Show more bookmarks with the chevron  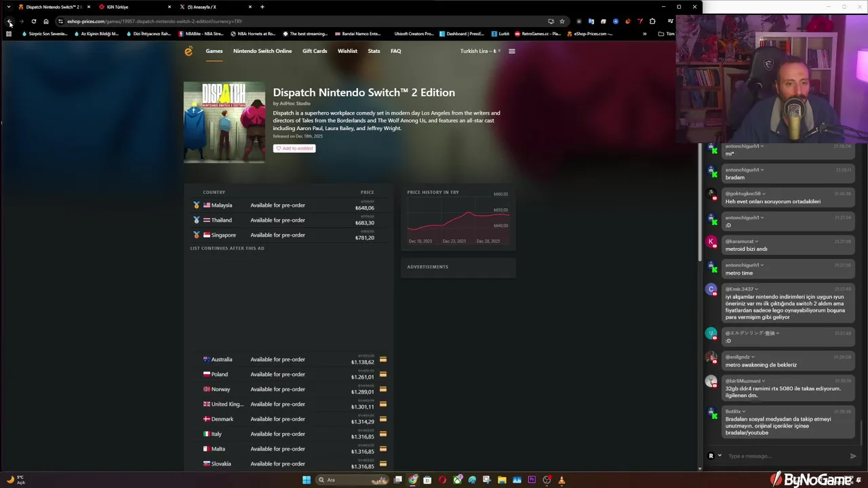(644, 33)
